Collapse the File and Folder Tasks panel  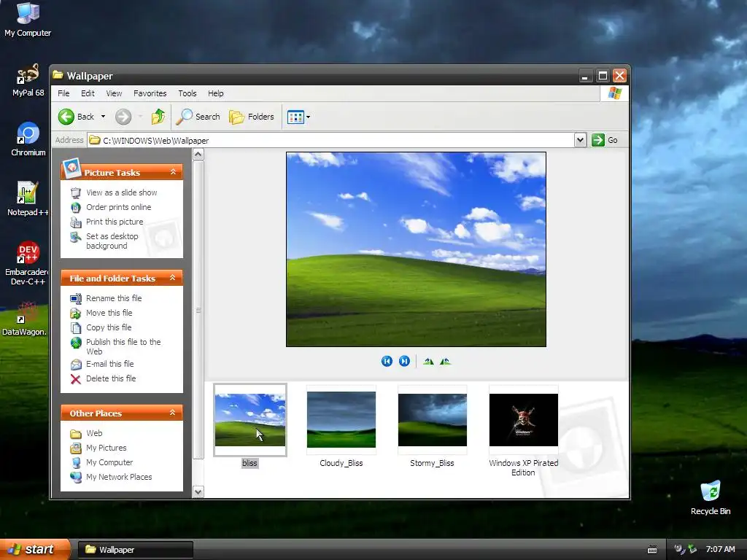173,278
